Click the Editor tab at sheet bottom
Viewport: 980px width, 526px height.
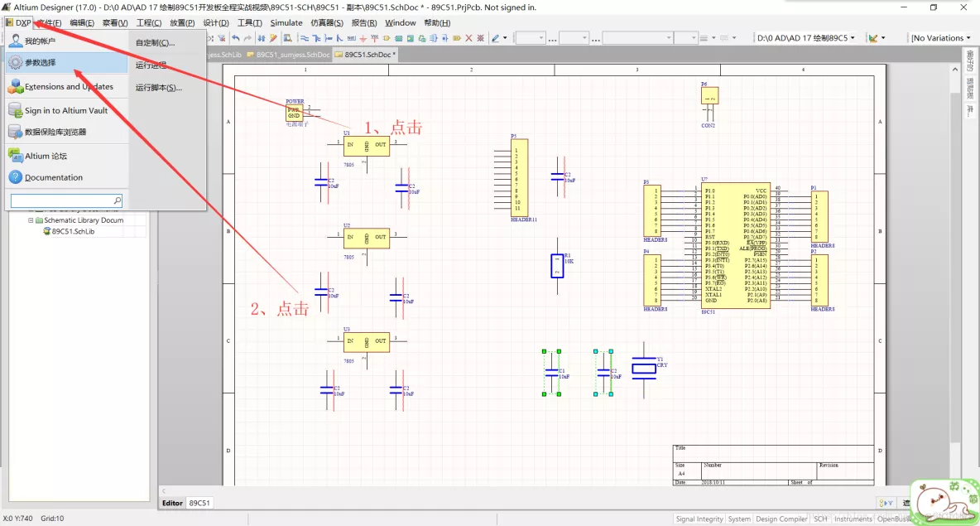point(172,503)
